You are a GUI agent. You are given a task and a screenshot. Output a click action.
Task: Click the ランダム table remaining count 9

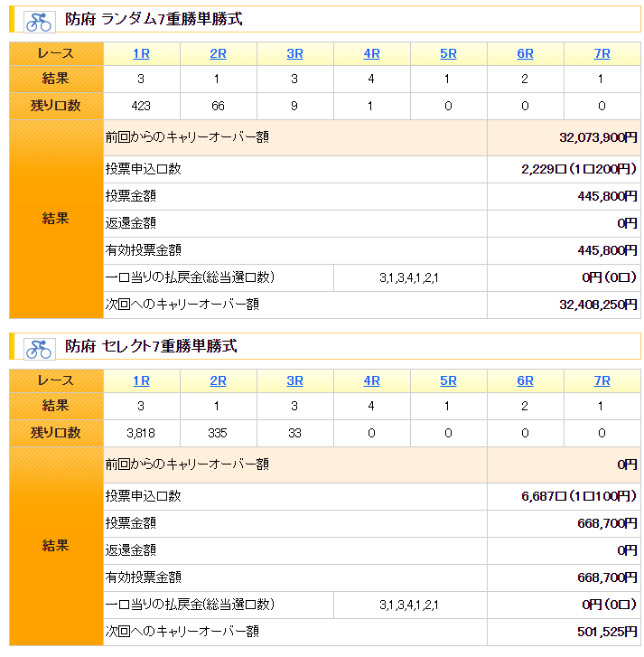294,106
